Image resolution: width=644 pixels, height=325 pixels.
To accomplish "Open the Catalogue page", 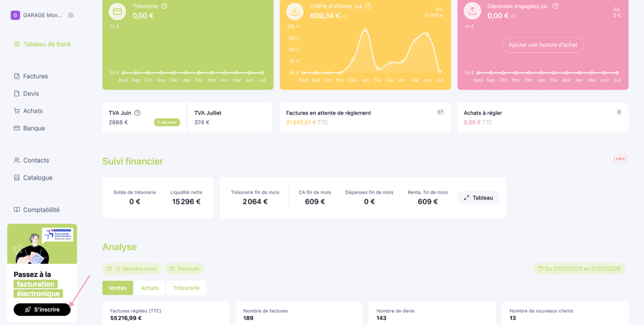I will click(x=38, y=177).
